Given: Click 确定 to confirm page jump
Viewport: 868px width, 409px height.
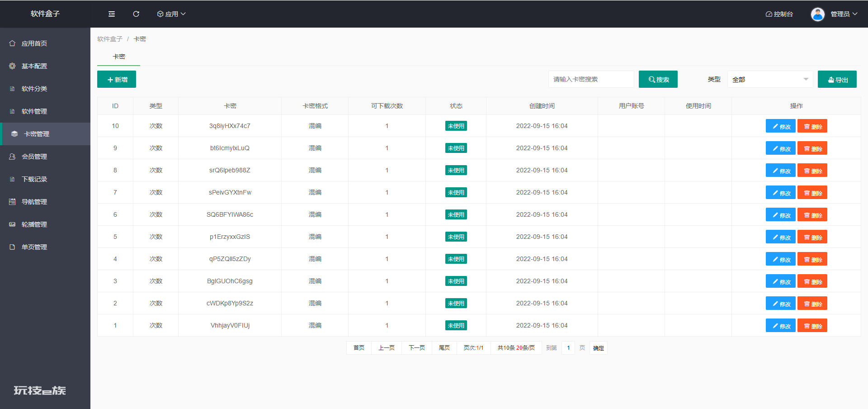Looking at the screenshot, I should tap(599, 348).
